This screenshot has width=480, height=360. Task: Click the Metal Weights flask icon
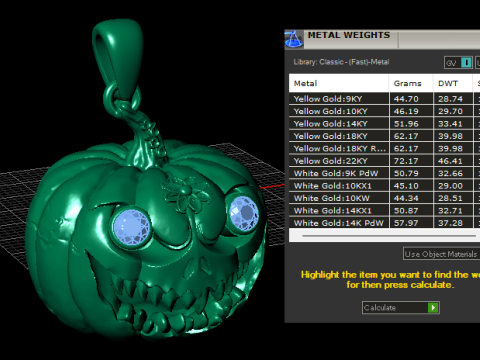pos(294,39)
